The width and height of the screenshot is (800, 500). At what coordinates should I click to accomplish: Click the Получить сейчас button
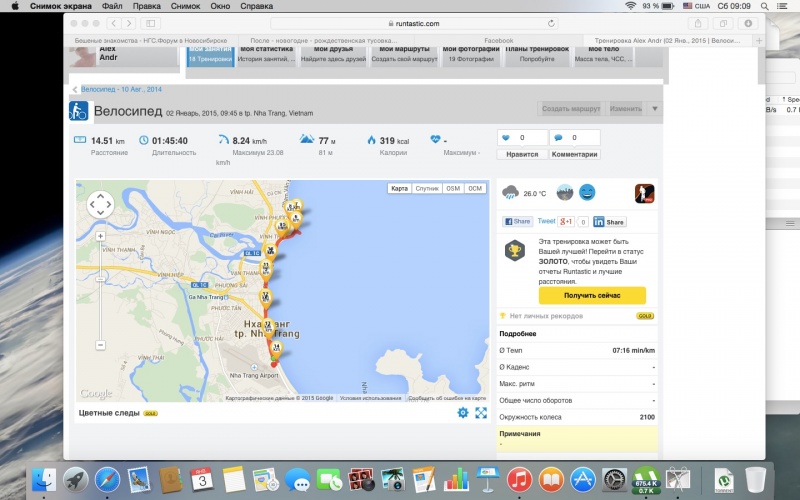click(x=592, y=295)
